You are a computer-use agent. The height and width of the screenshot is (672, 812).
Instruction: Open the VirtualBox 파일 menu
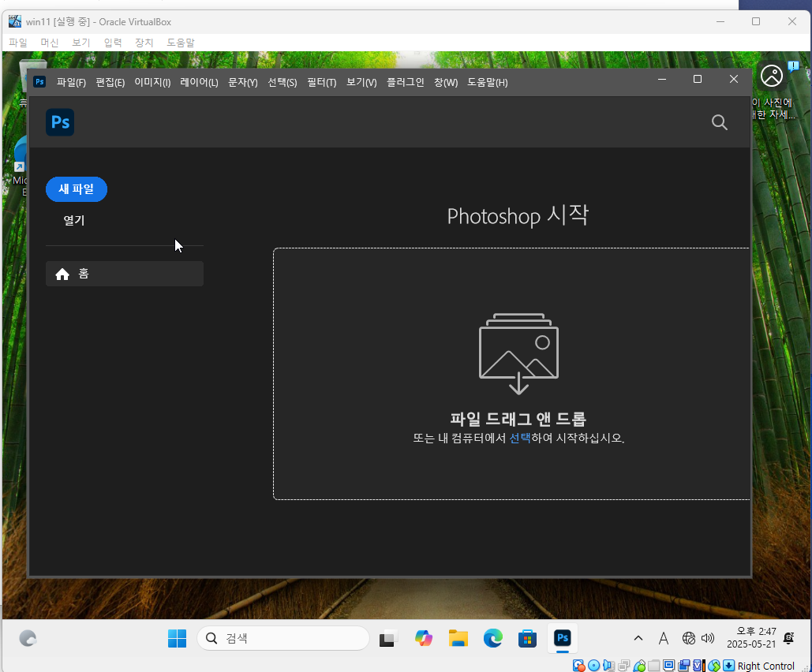(x=18, y=43)
